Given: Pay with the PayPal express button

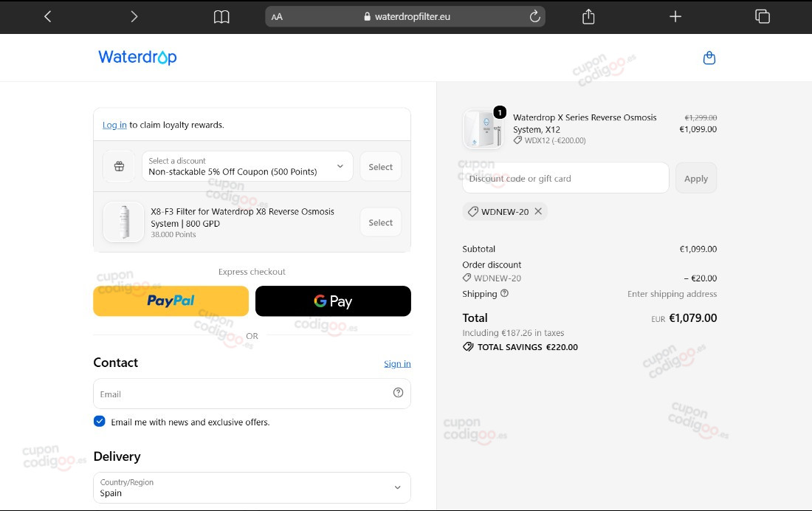Looking at the screenshot, I should [x=171, y=301].
